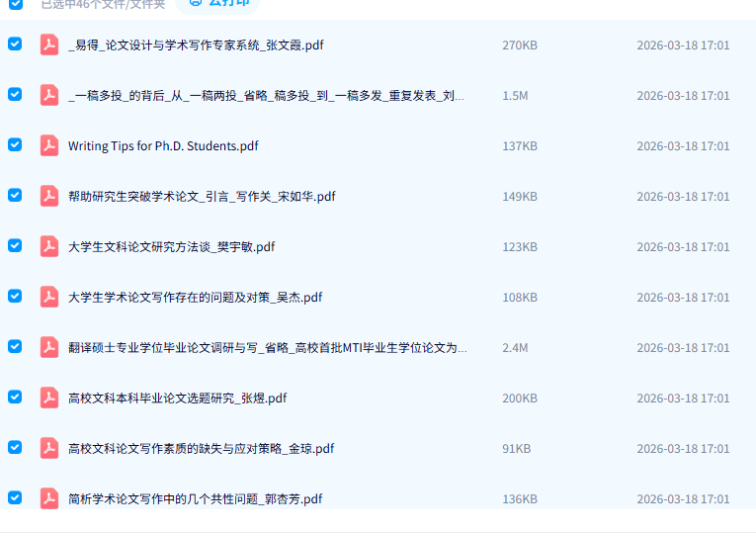Click the 108KB file size value
Screen dimensions: 756x533
(x=520, y=297)
